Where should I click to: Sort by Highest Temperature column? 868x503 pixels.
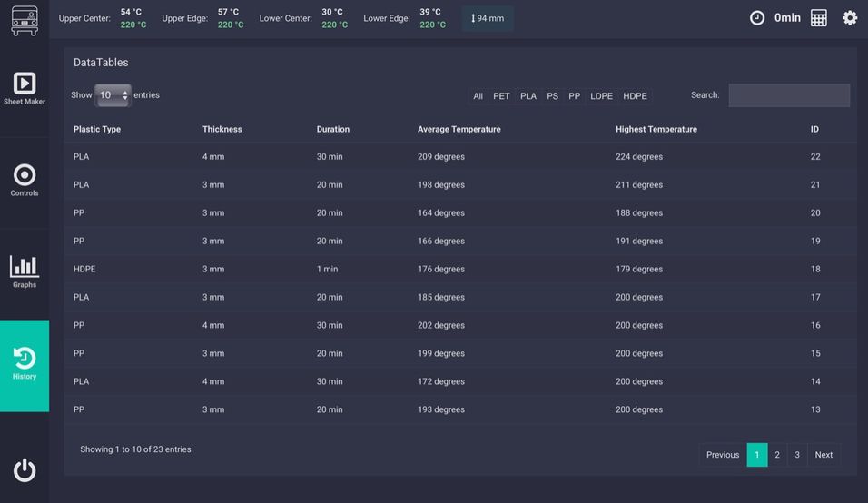pyautogui.click(x=656, y=129)
